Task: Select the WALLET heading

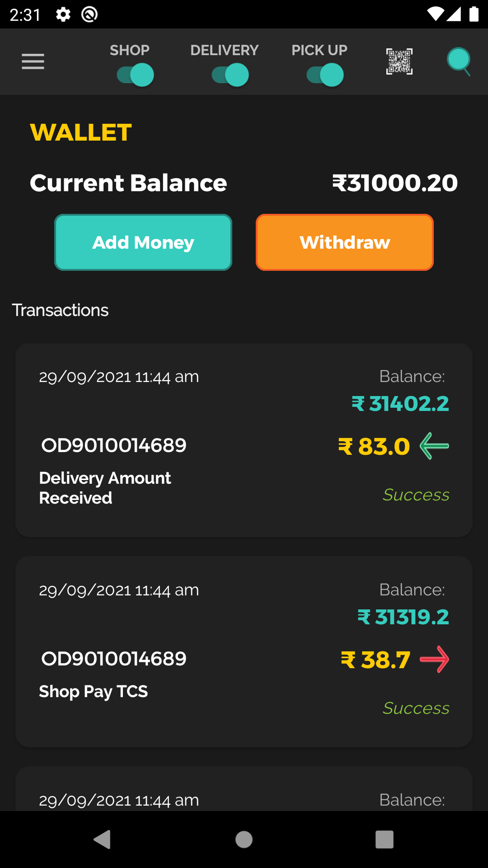Action: click(81, 132)
